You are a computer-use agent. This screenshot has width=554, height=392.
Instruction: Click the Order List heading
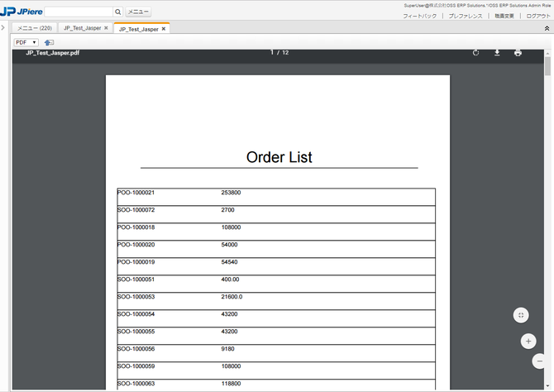click(279, 157)
